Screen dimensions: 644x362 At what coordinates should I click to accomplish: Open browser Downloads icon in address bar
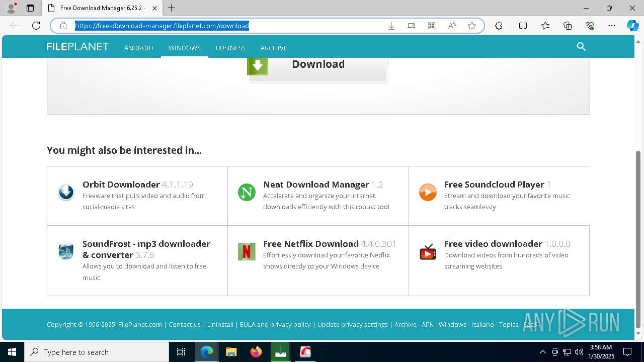pyautogui.click(x=391, y=26)
